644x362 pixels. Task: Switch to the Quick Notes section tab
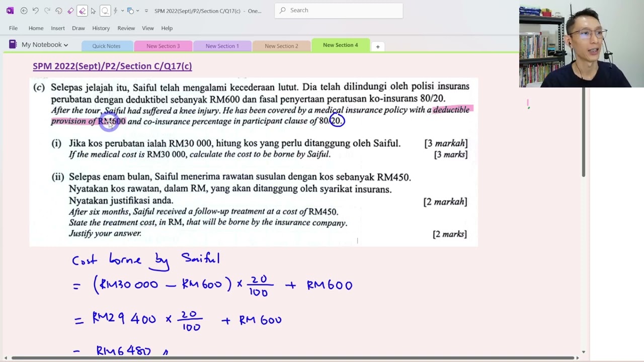(106, 46)
